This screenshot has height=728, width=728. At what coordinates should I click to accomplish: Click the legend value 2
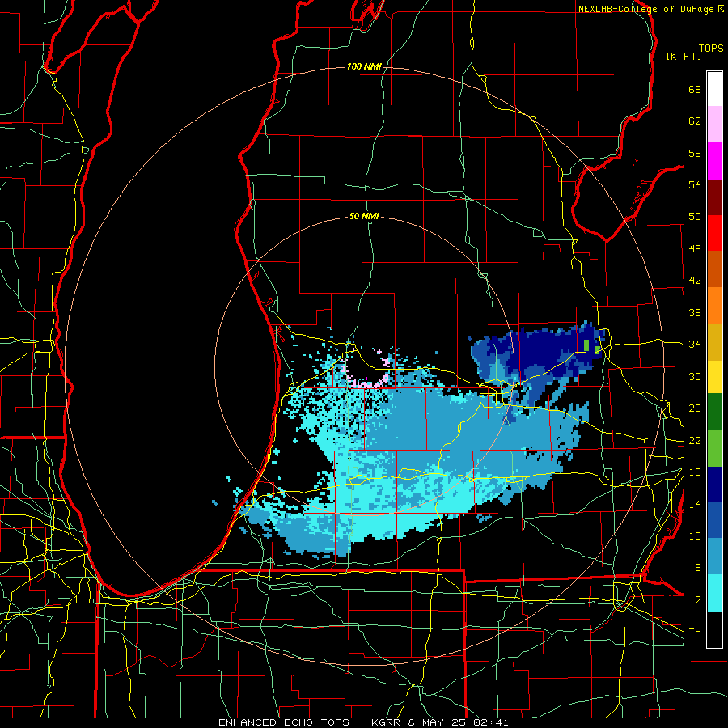[697, 600]
